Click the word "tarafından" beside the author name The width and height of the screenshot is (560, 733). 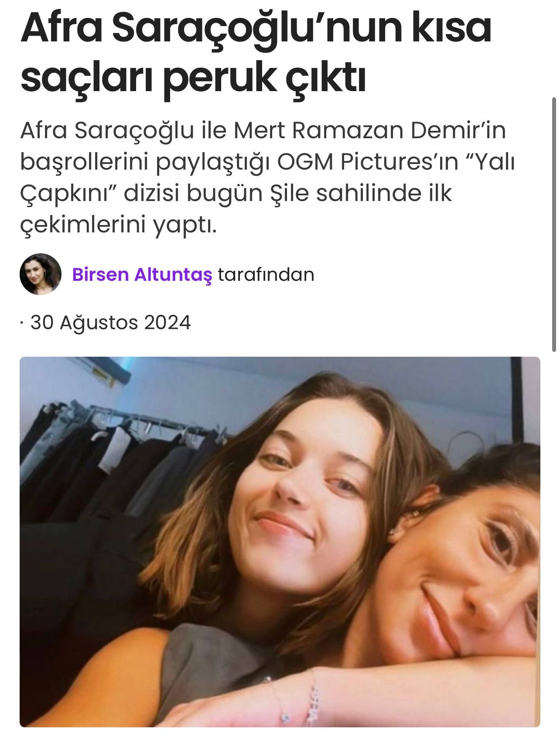pyautogui.click(x=266, y=275)
